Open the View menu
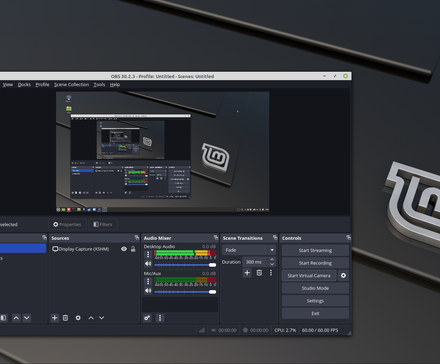 [x=8, y=85]
